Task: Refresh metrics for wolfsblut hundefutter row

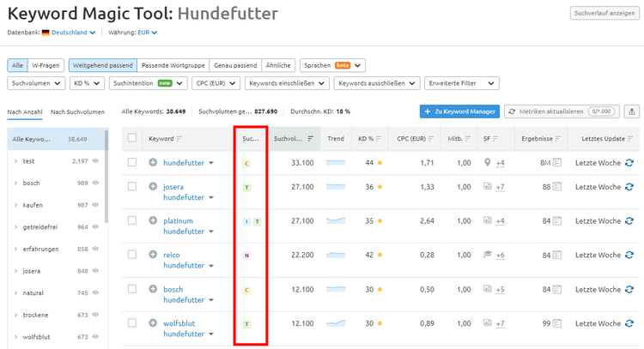Action: click(629, 323)
